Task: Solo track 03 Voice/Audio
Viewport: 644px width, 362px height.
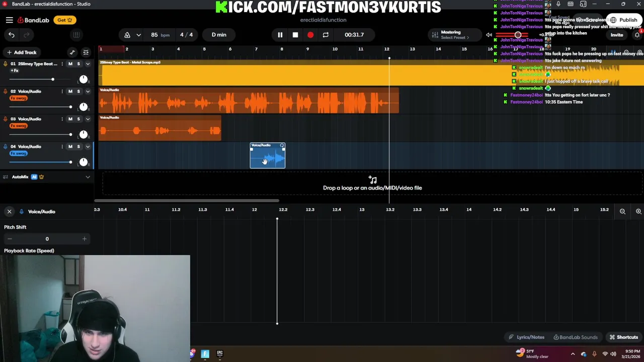Action: (78, 119)
